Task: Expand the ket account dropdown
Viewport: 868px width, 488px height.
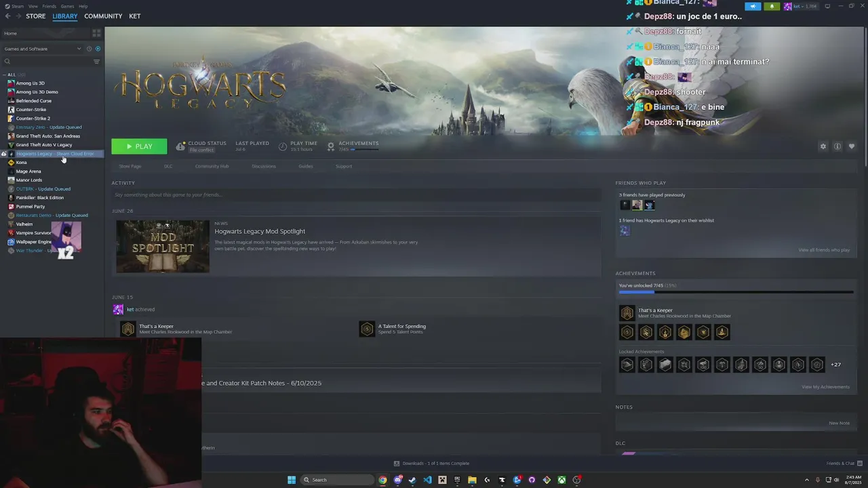Action: coord(800,6)
